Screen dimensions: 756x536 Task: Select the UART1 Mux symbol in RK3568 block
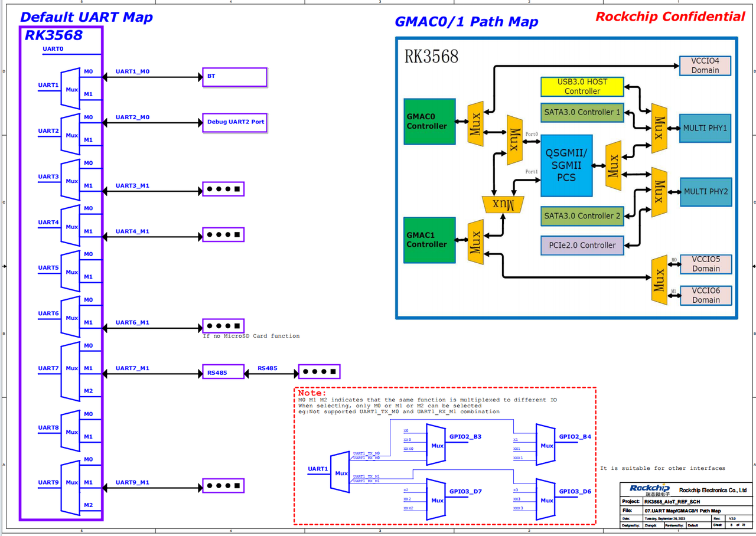(x=71, y=89)
